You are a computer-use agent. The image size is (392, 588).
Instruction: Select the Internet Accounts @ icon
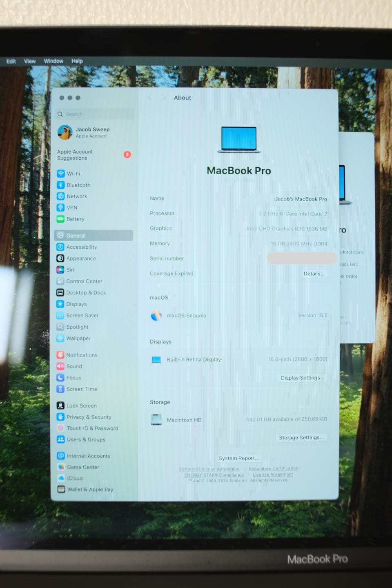click(61, 456)
